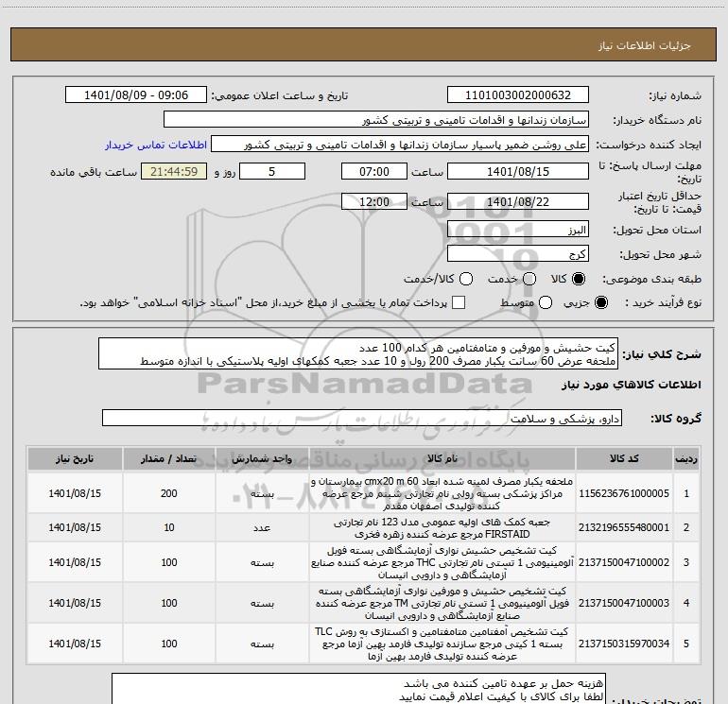Click the buyer organization name field
728x704 pixels.
tap(376, 120)
